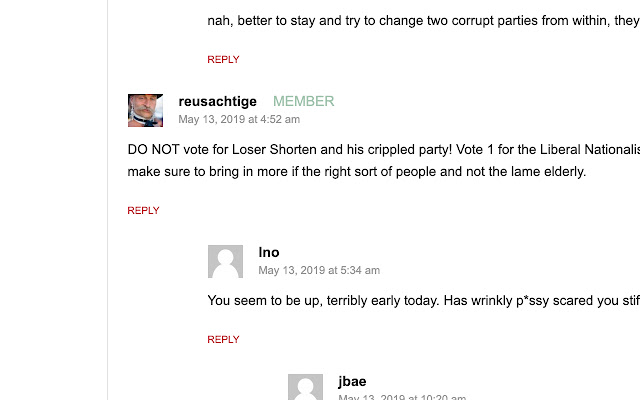Click the 'make sure to bring in more' line
The image size is (640, 400).
(357, 171)
